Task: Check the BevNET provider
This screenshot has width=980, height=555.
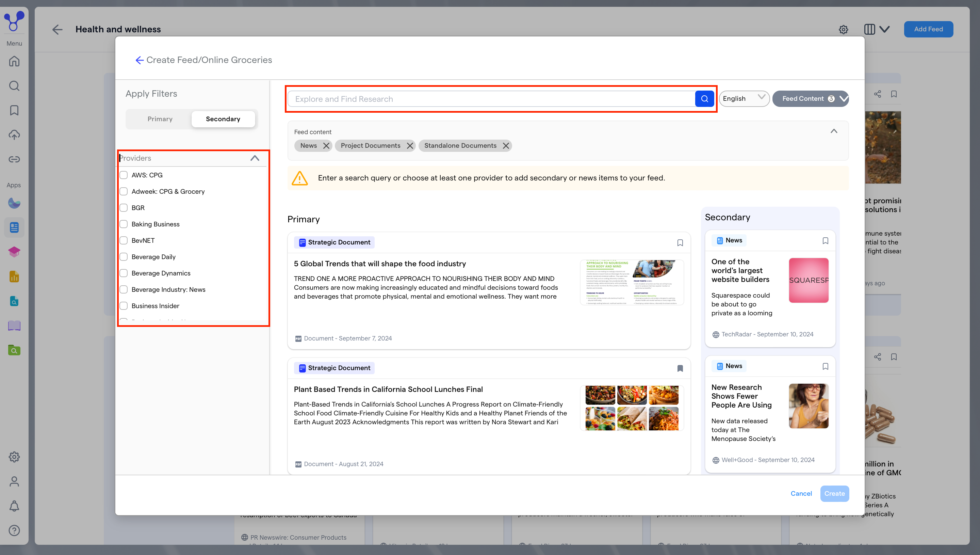Action: click(124, 240)
